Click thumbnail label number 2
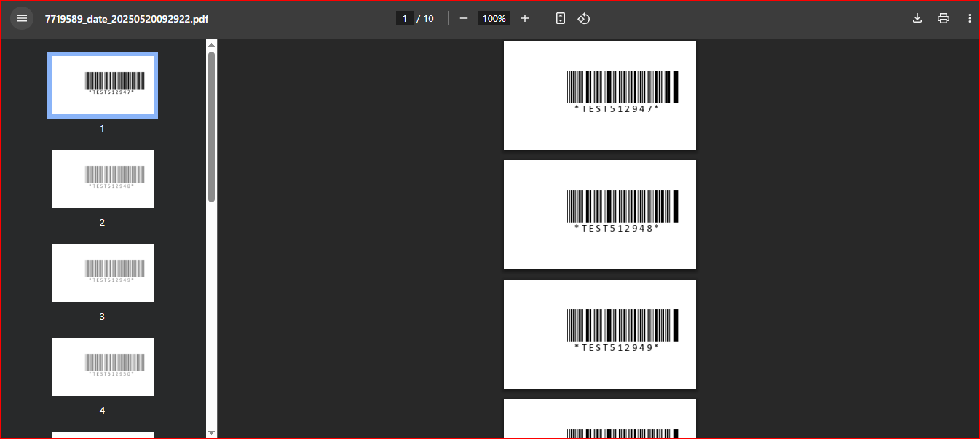This screenshot has width=980, height=439. [x=102, y=223]
